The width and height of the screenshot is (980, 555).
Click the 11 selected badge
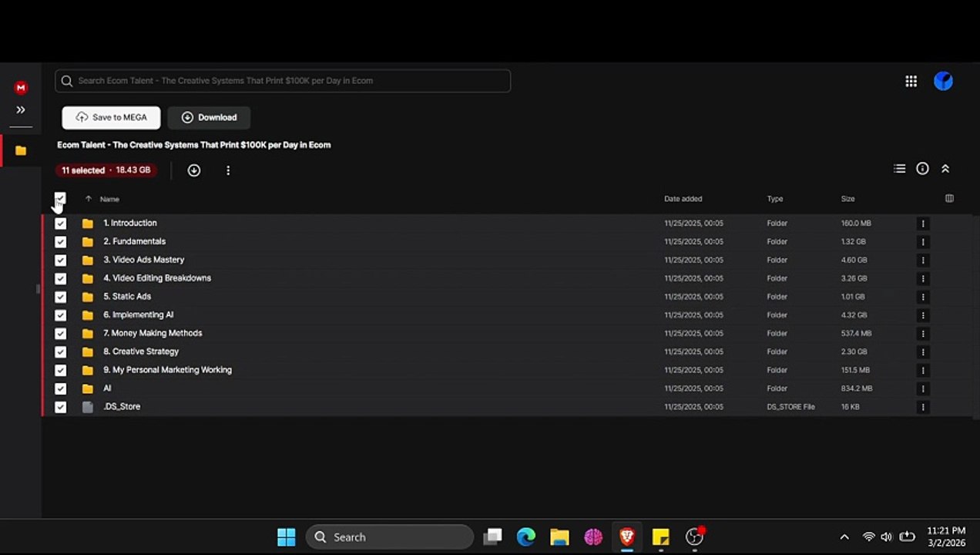point(106,170)
